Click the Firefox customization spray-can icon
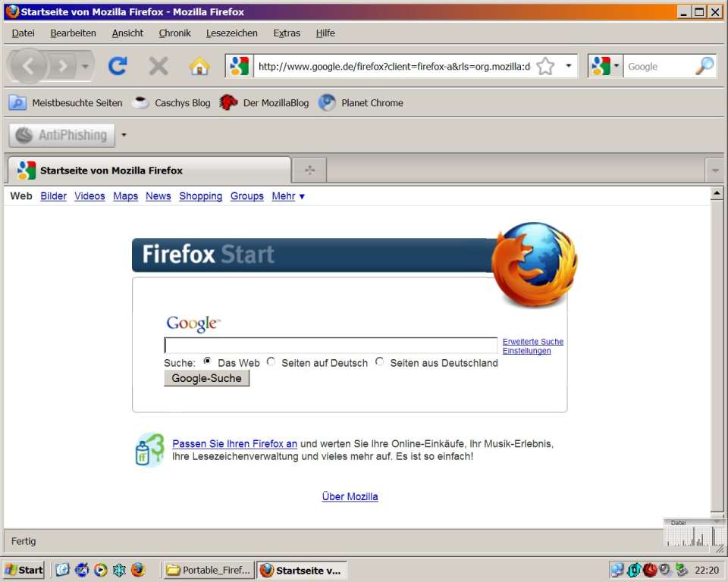The width and height of the screenshot is (728, 582). pyautogui.click(x=149, y=449)
